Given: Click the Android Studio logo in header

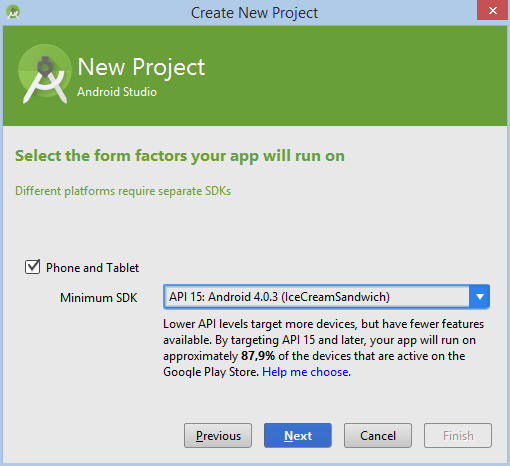Looking at the screenshot, I should coord(45,74).
